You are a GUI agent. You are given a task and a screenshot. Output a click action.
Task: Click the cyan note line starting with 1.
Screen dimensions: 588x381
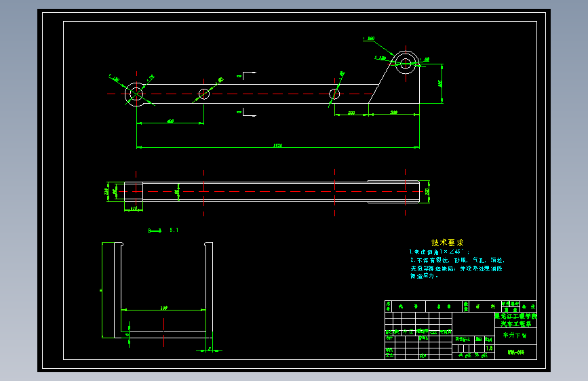click(439, 252)
